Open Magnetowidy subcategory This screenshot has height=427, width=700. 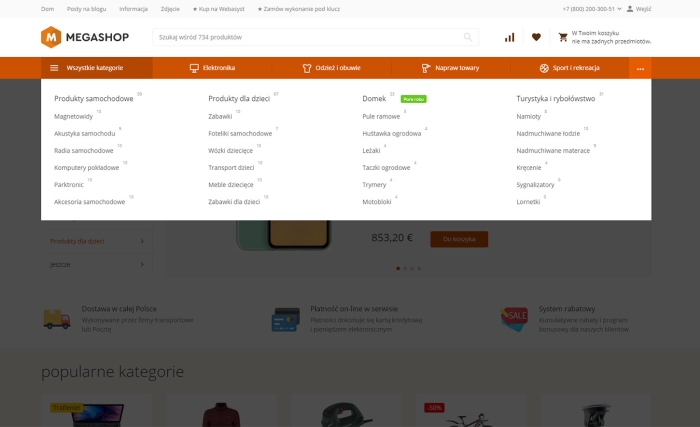[x=74, y=117]
